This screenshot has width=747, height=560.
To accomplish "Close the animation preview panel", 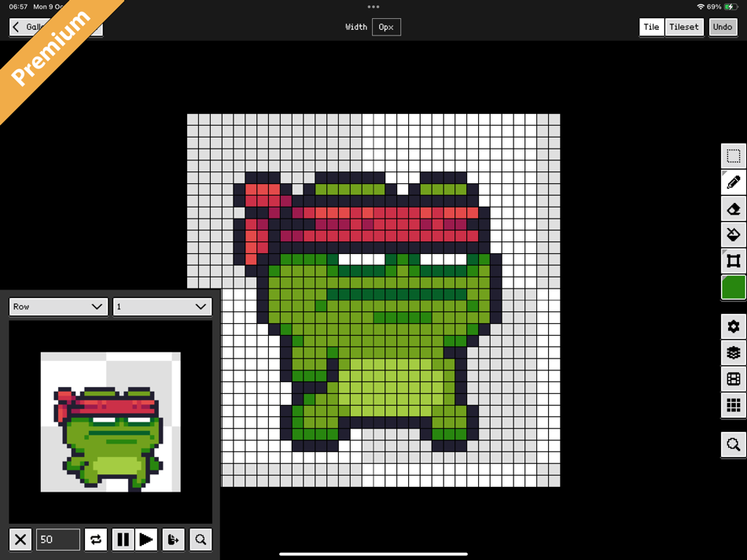I will coord(20,540).
